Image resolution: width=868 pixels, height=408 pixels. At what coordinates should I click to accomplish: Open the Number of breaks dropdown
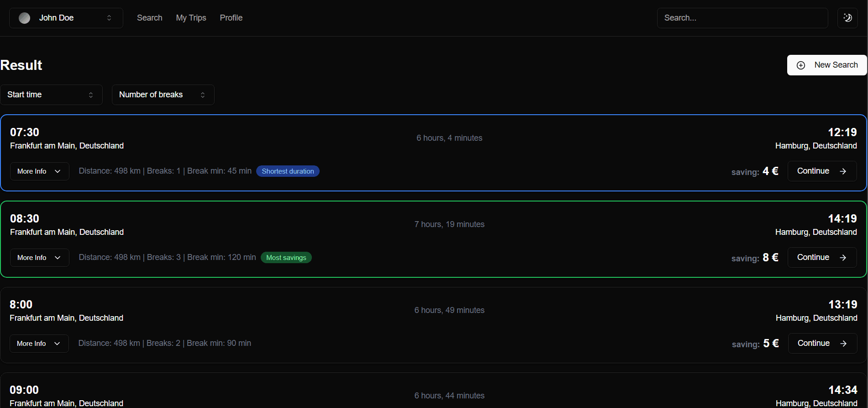[x=163, y=95]
